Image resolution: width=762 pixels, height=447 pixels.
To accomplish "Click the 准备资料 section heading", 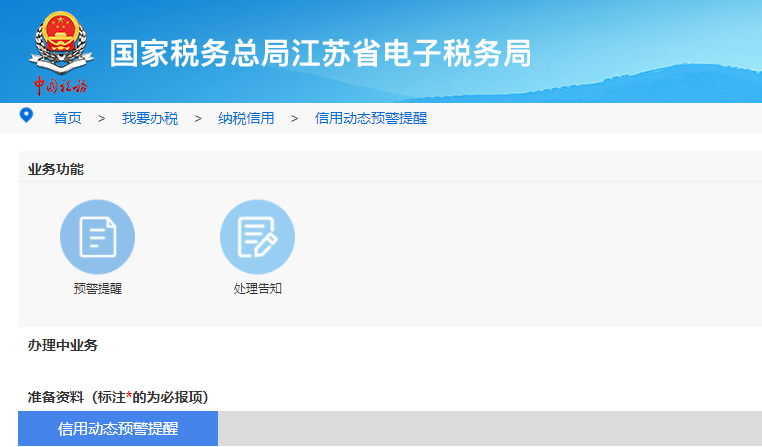I will [x=119, y=397].
